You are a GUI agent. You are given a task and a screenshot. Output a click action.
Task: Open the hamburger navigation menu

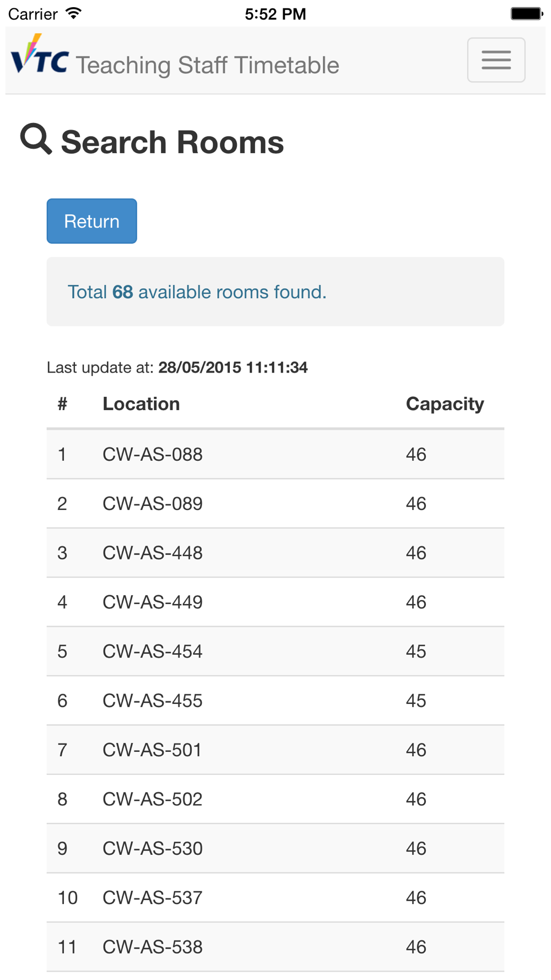(x=496, y=60)
